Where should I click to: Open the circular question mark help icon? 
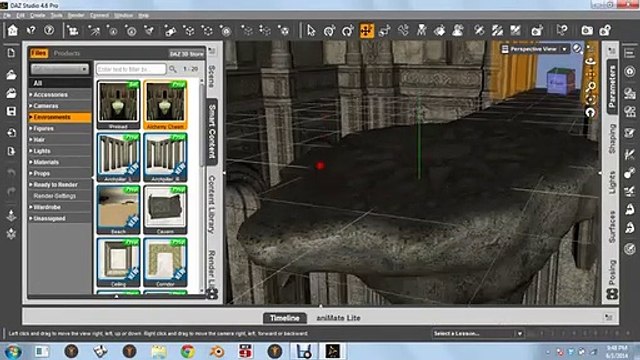[49, 30]
